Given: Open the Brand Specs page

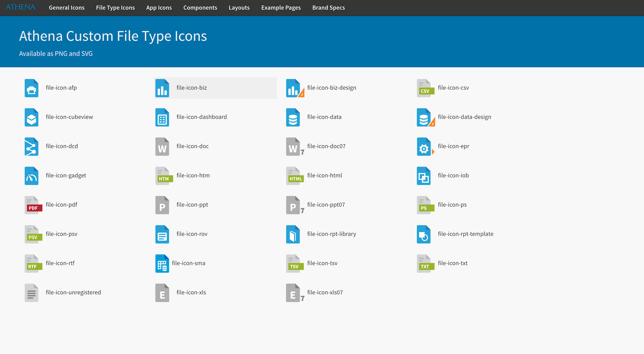Looking at the screenshot, I should click(x=329, y=8).
